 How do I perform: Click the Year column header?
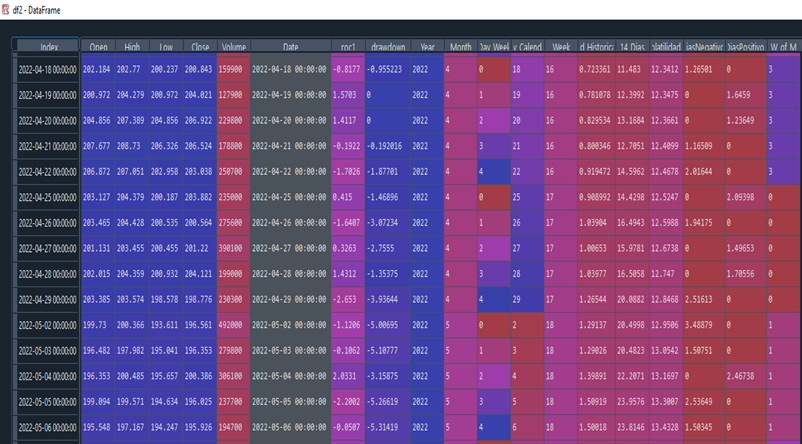(x=427, y=47)
